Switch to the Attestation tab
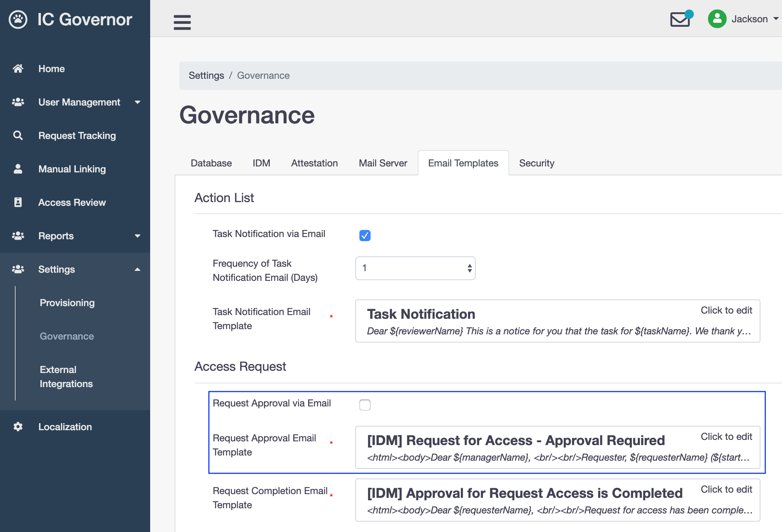This screenshot has height=532, width=782. pos(314,163)
